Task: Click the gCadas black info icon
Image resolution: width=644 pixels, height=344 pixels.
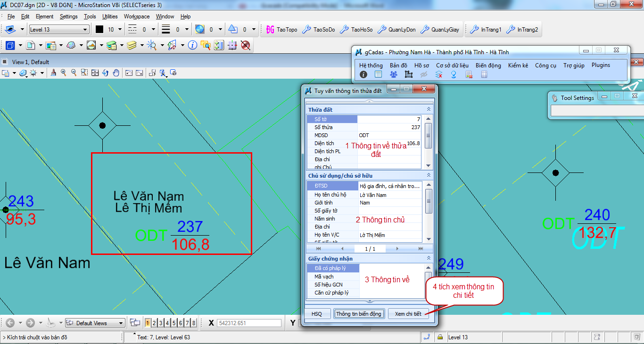Action: [x=363, y=74]
